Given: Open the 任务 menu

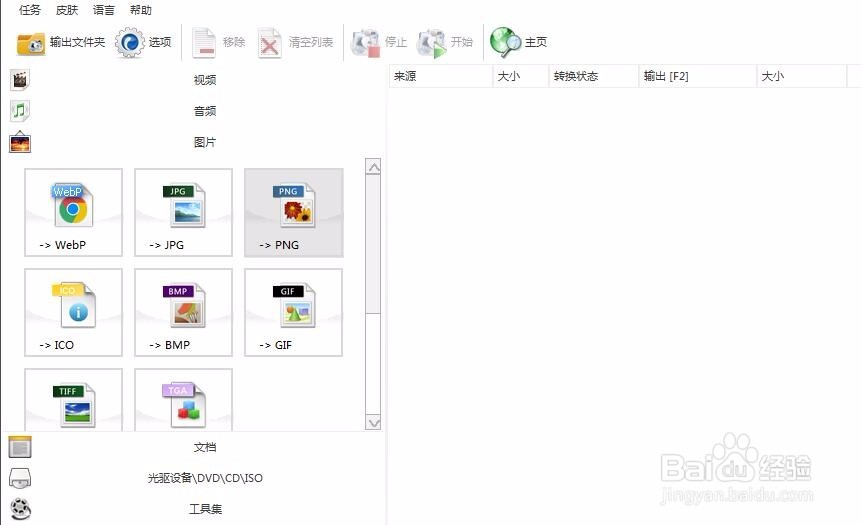Looking at the screenshot, I should click(x=30, y=10).
